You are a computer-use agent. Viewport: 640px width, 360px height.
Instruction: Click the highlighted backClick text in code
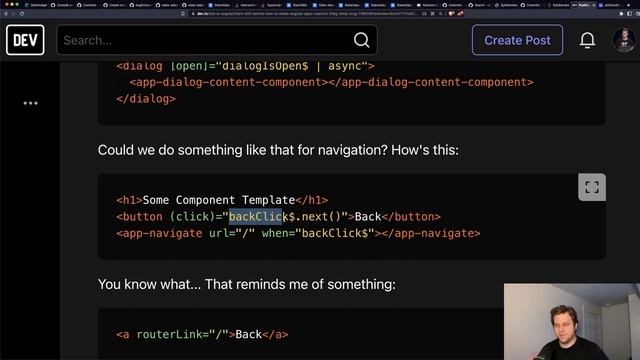click(256, 216)
